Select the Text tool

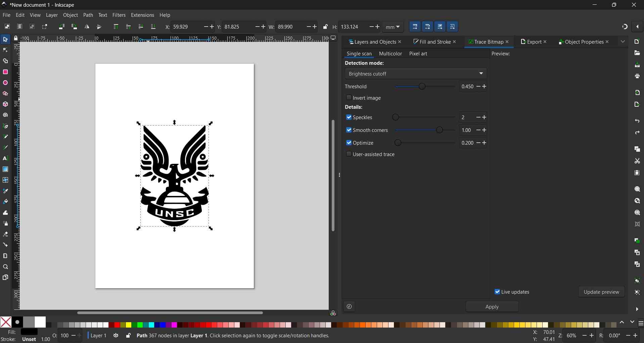click(x=5, y=158)
